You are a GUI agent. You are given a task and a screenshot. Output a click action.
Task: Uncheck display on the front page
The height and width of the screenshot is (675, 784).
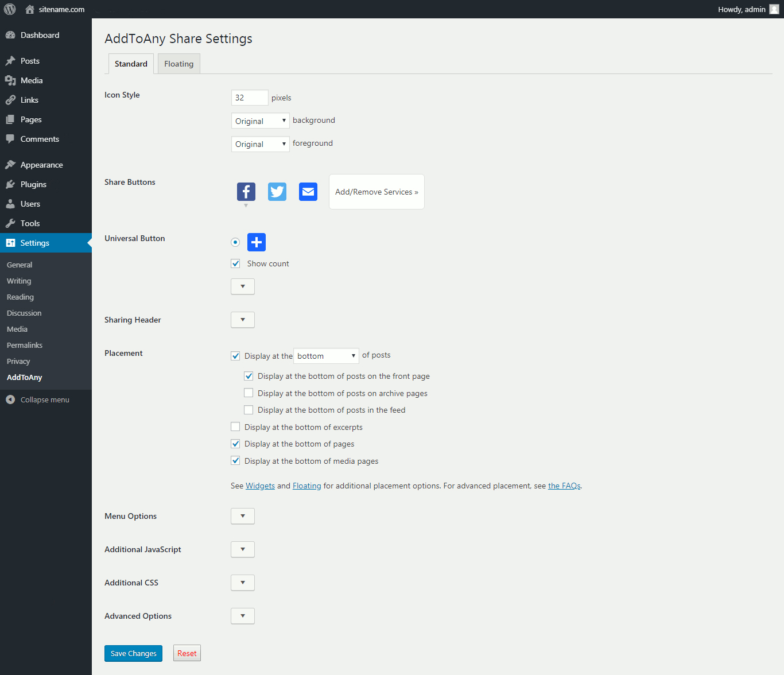click(249, 376)
